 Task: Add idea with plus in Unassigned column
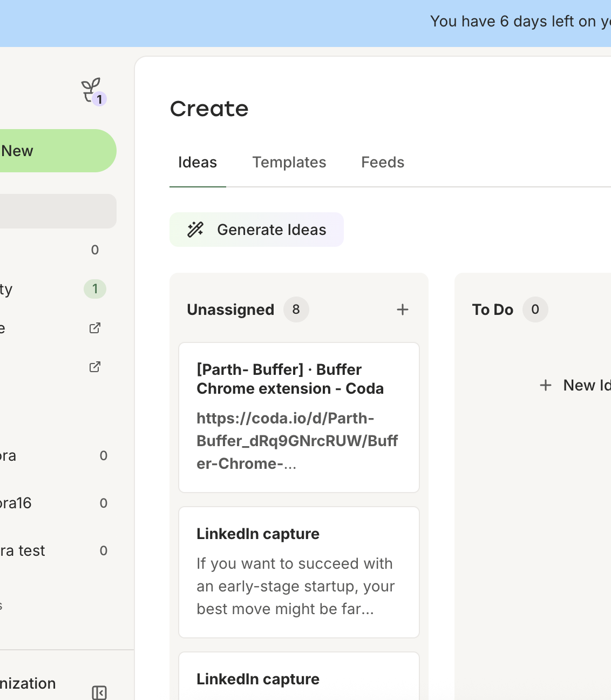(403, 309)
